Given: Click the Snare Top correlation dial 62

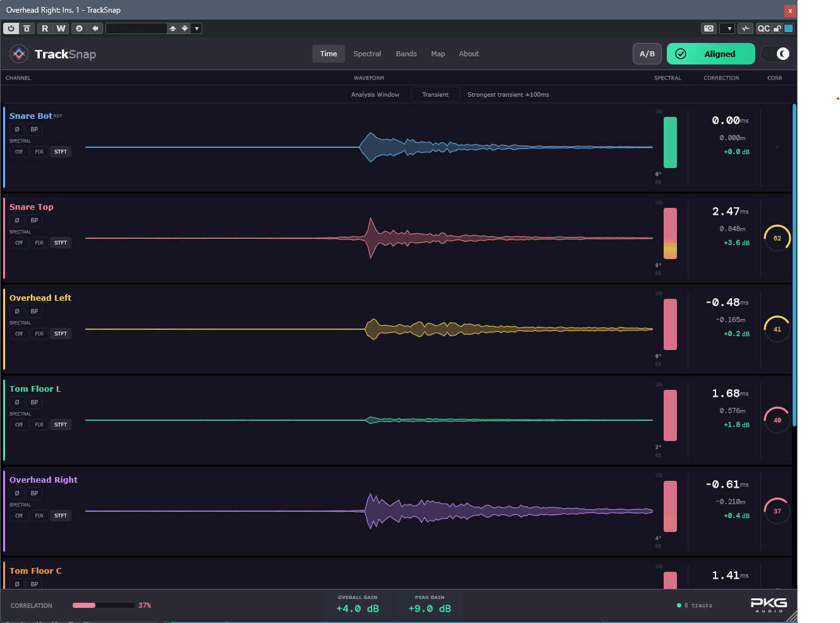Looking at the screenshot, I should (777, 238).
